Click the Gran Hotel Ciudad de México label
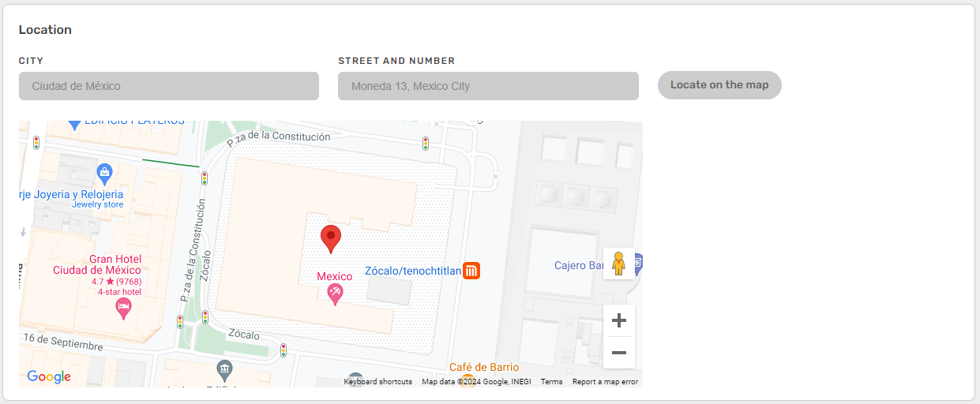 click(97, 265)
